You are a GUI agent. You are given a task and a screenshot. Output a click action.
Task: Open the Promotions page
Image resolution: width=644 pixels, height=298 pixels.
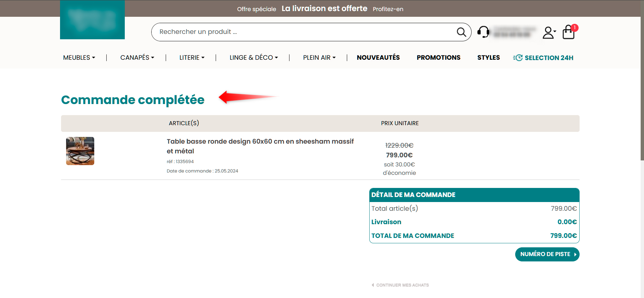click(438, 58)
